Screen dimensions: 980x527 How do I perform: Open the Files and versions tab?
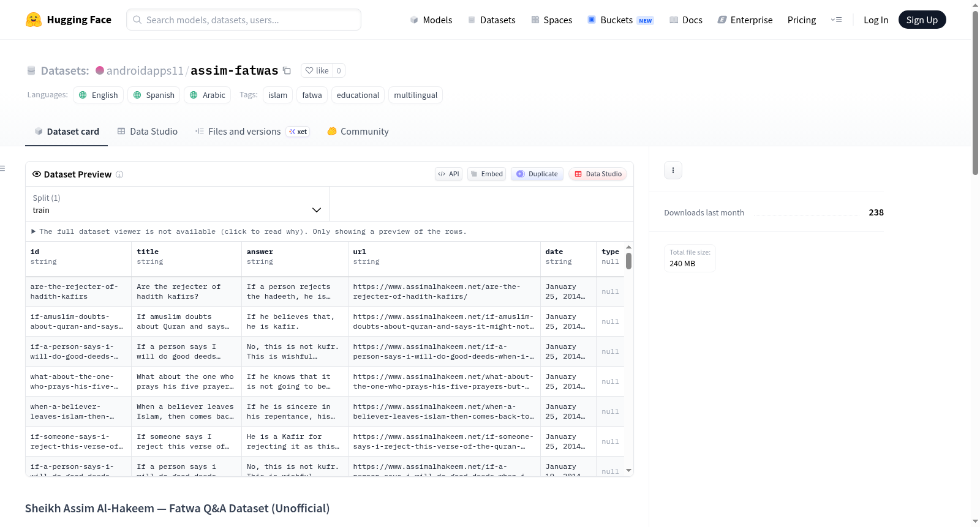tap(252, 132)
